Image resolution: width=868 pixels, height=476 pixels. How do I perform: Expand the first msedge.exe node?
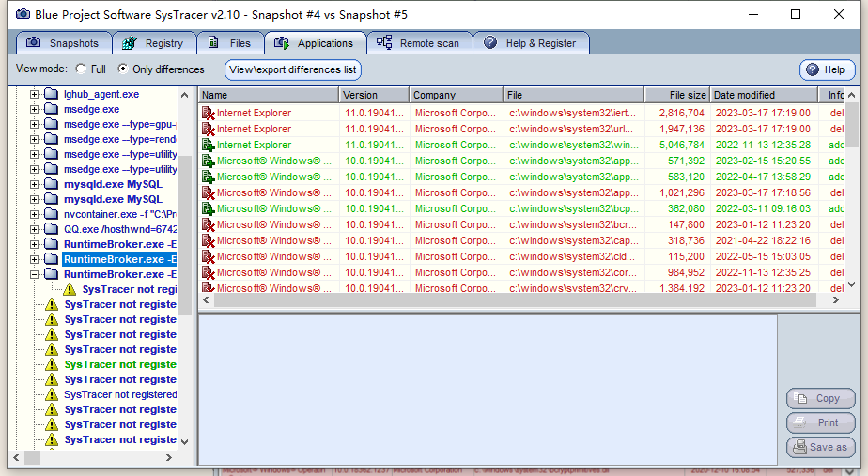click(x=35, y=109)
